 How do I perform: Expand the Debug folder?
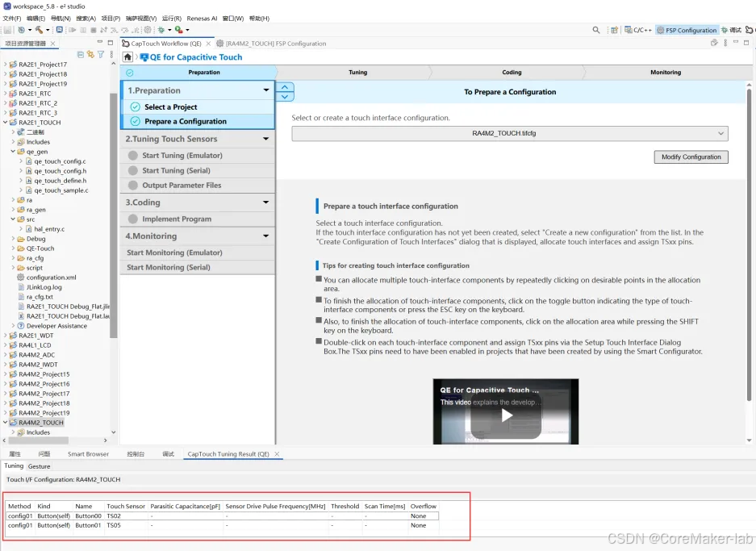click(13, 239)
